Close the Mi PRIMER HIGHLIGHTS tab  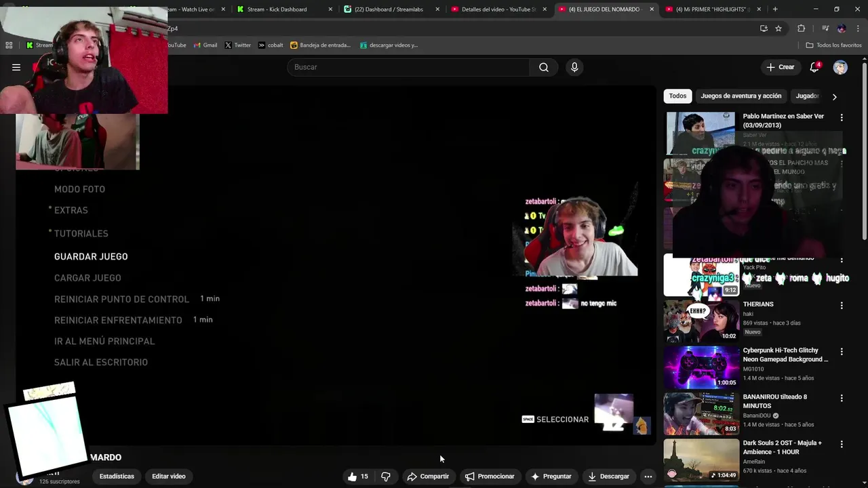[759, 9]
